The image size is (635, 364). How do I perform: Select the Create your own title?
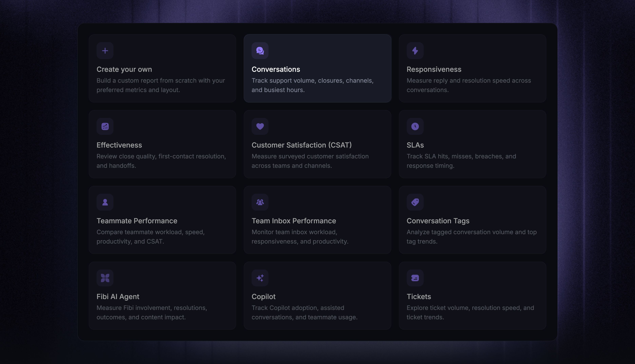pos(124,69)
